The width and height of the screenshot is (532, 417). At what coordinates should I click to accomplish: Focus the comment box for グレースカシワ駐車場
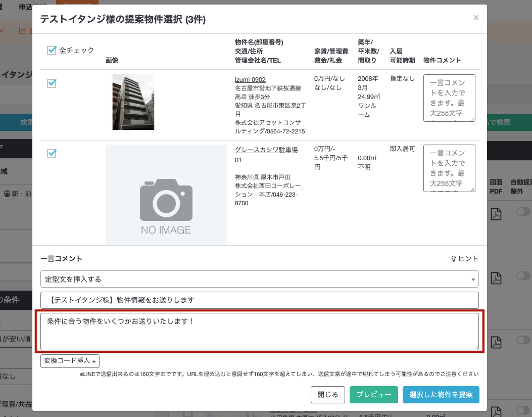(449, 168)
